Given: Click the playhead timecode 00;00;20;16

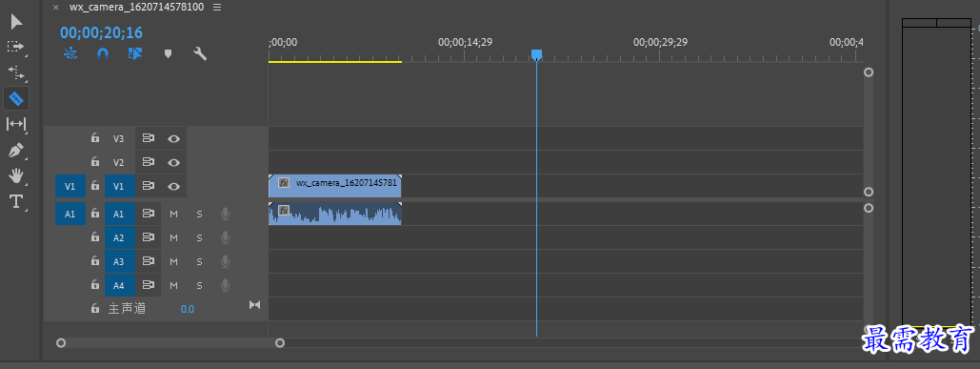Looking at the screenshot, I should tap(101, 32).
